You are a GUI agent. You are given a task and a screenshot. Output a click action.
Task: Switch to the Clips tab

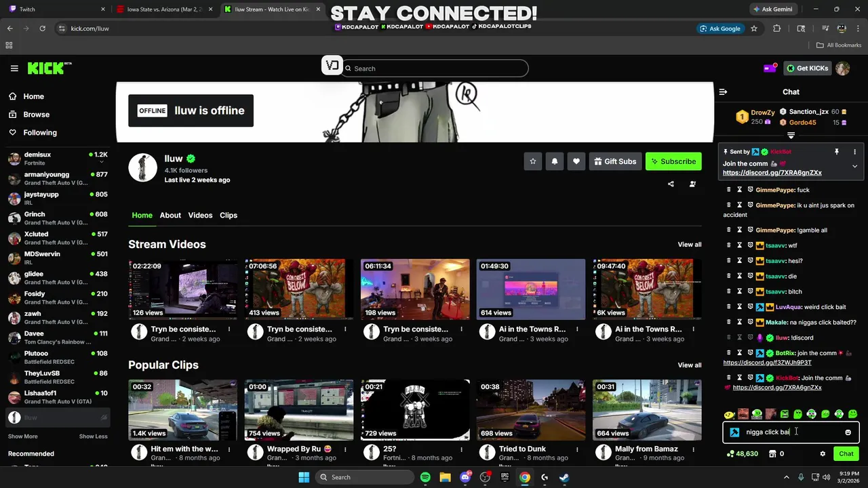pos(229,216)
